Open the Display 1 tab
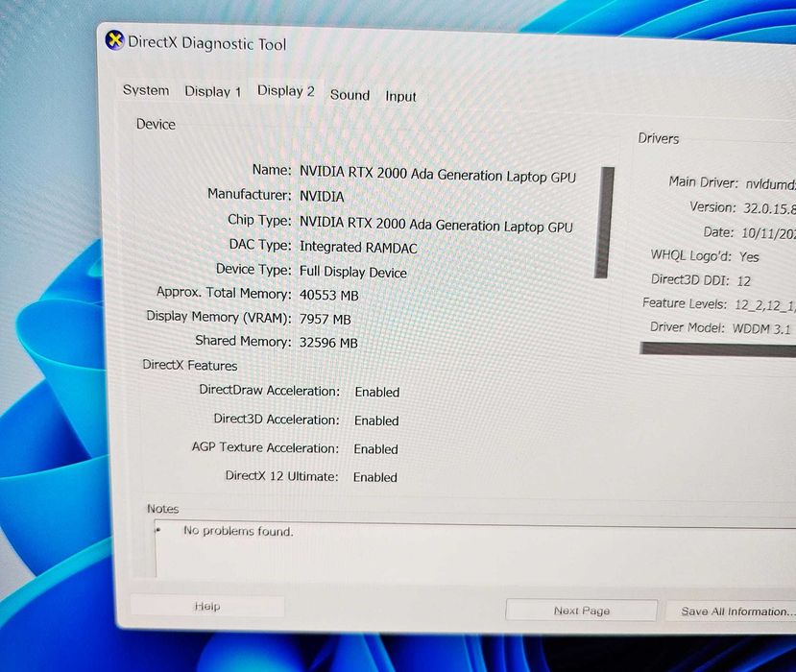Viewport: 796px width, 672px height. tap(212, 91)
